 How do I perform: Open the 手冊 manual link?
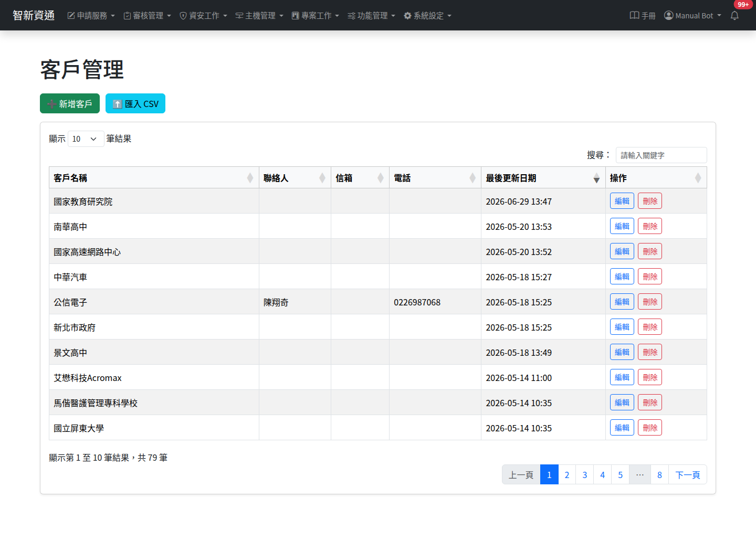coord(643,16)
